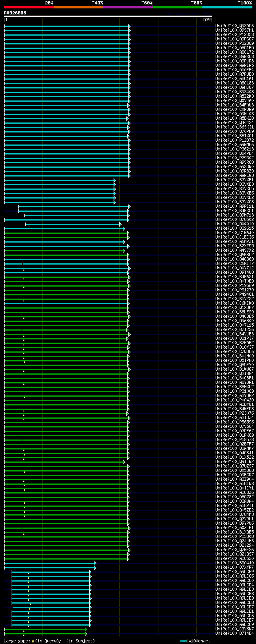This screenshot has height=644, width=256.
Task: Click UniRef100_A8YDP1 label
Action: pyautogui.click(x=234, y=383)
